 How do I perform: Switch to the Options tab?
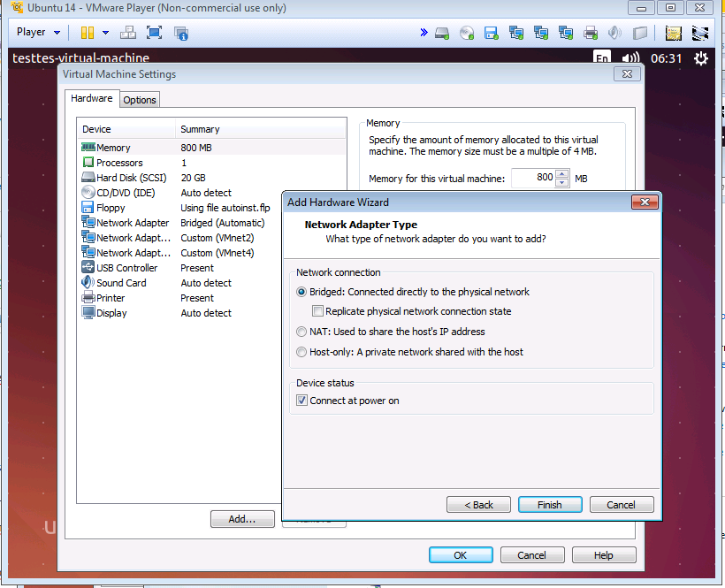click(139, 99)
